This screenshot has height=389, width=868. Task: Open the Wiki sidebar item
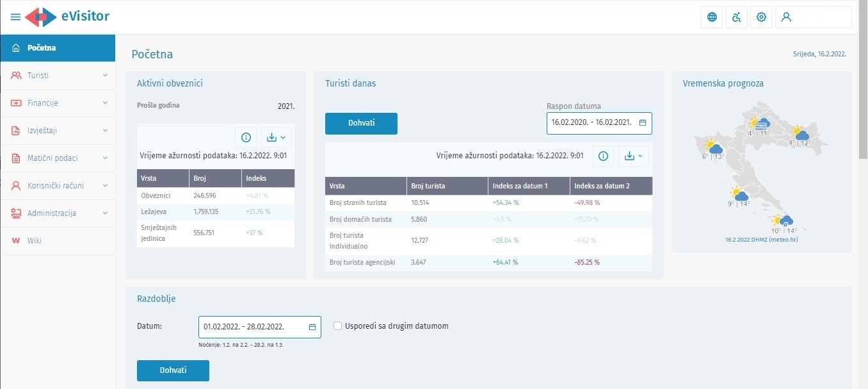(x=35, y=241)
